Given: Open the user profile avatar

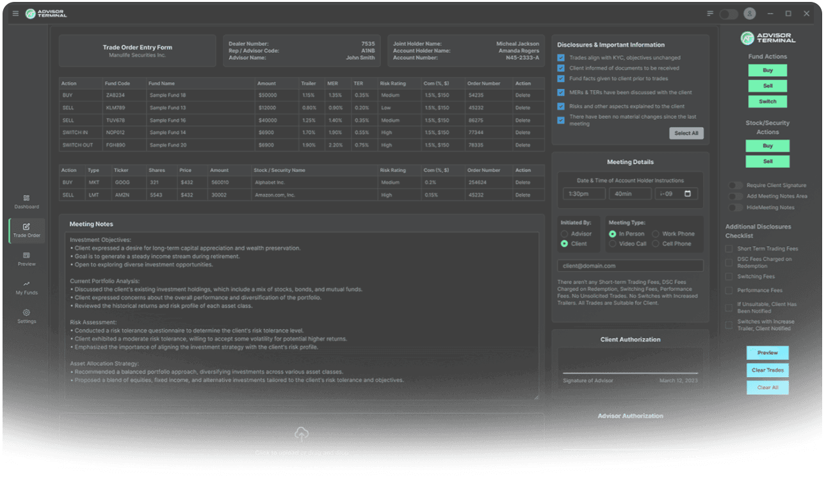Looking at the screenshot, I should pos(749,13).
